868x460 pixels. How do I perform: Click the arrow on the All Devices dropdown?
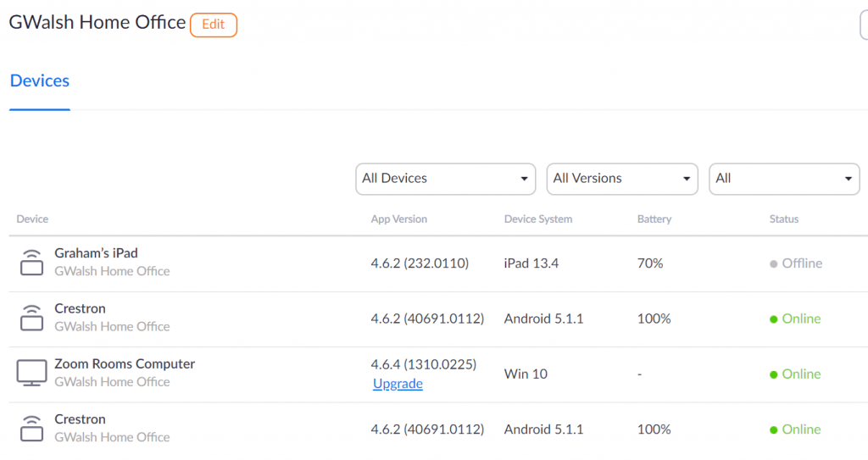[x=524, y=179]
